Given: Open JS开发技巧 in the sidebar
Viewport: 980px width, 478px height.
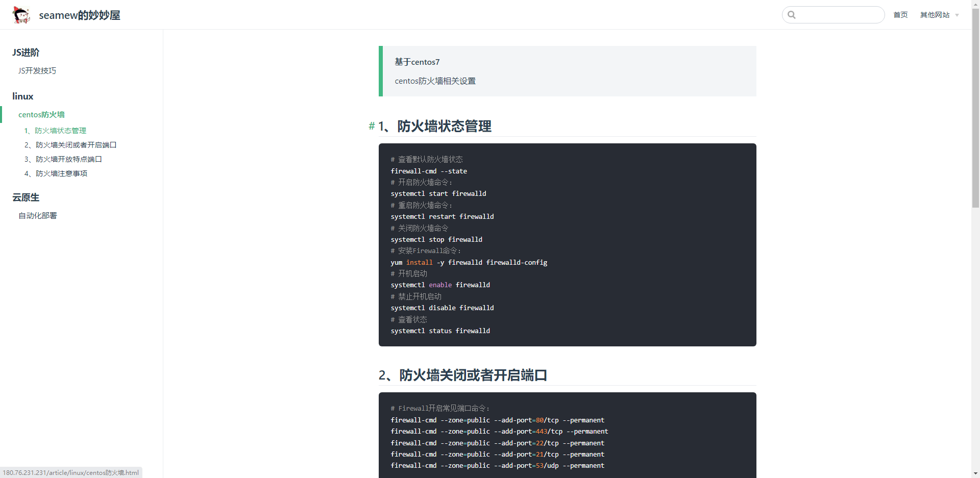Looking at the screenshot, I should coord(37,70).
